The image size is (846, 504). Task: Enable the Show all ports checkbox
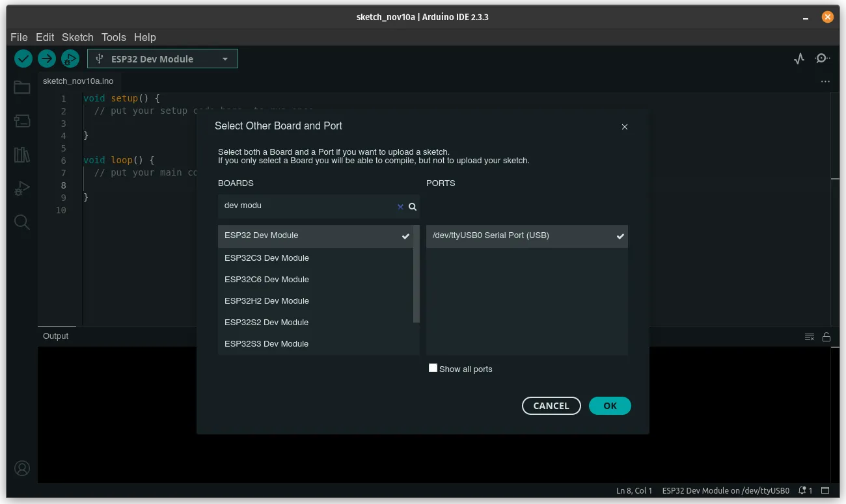coord(433,368)
